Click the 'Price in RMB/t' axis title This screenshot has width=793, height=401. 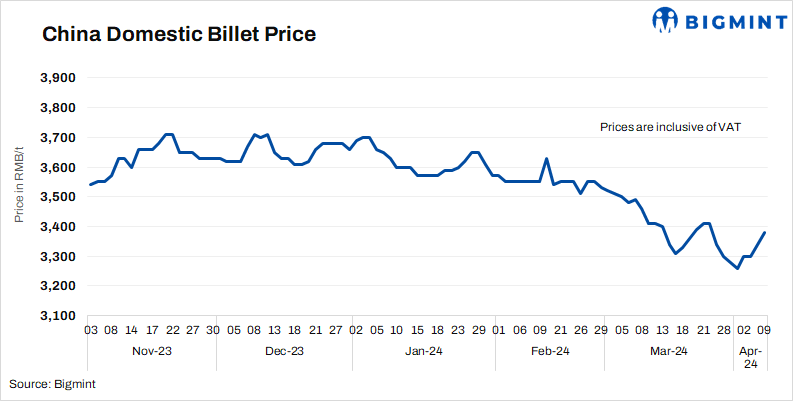point(18,197)
